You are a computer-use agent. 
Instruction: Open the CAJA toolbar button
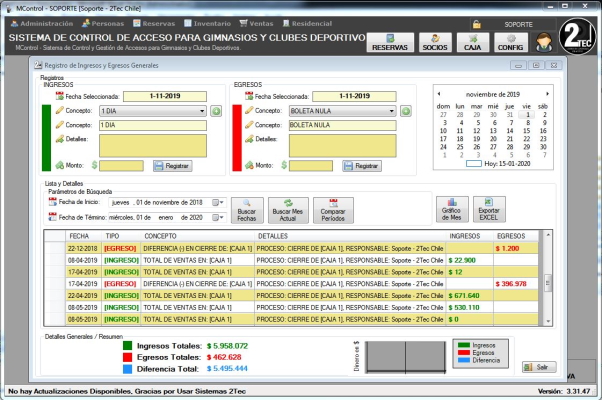click(473, 42)
